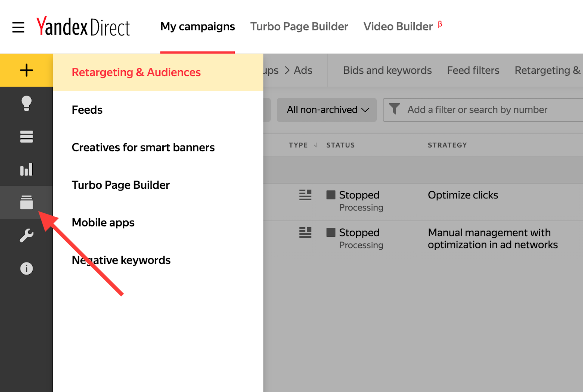Click the Bids and keywords link
The width and height of the screenshot is (583, 392).
point(387,70)
